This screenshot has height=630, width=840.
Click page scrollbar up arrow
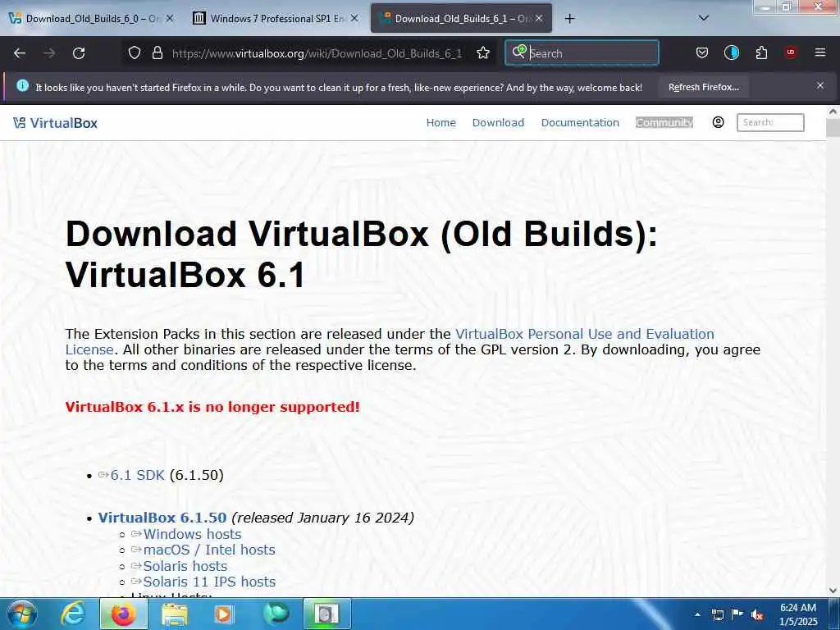pos(833,112)
